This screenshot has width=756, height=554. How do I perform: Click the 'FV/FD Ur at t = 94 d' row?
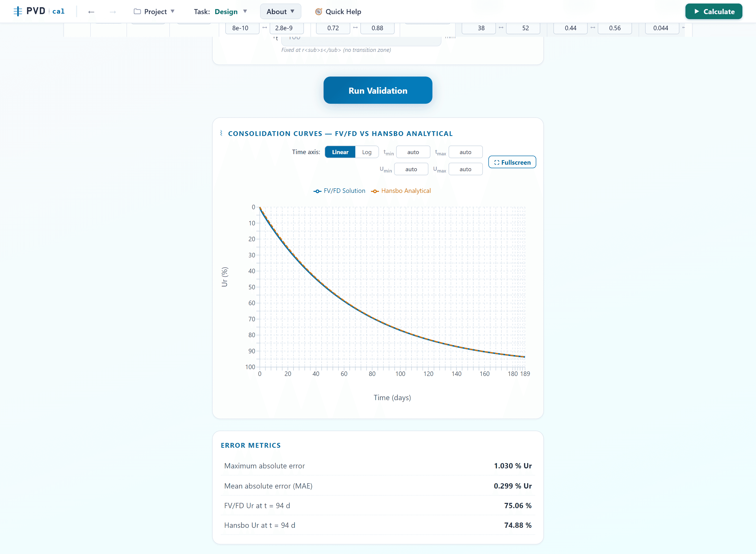pos(378,505)
